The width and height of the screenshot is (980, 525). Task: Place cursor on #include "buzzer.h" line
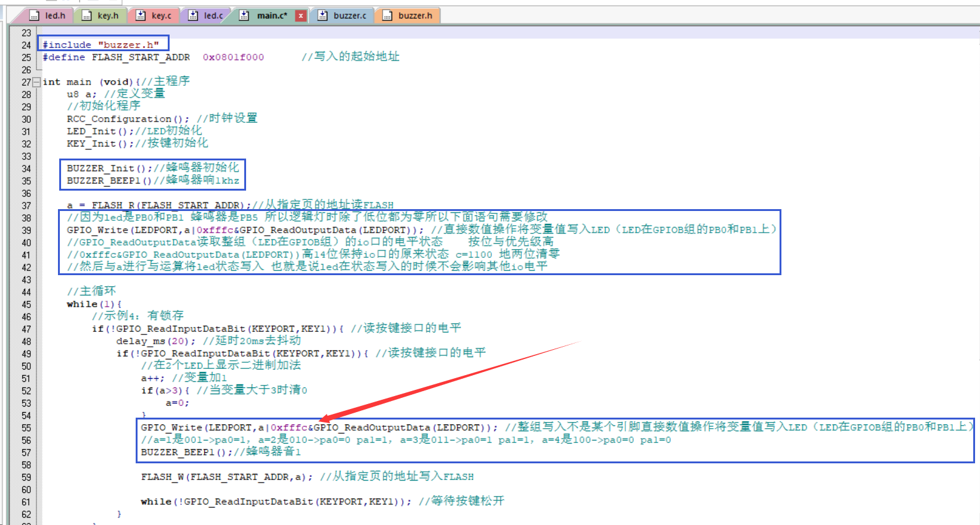pos(101,44)
